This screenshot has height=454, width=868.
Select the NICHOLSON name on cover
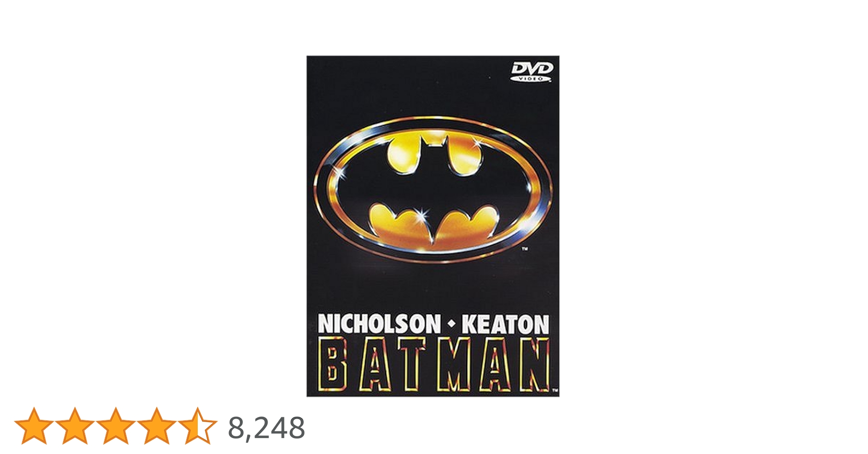(x=379, y=324)
